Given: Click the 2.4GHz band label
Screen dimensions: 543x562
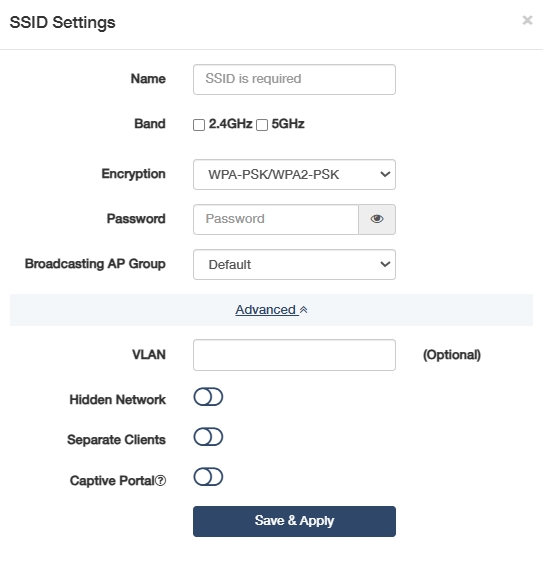Looking at the screenshot, I should [x=230, y=124].
